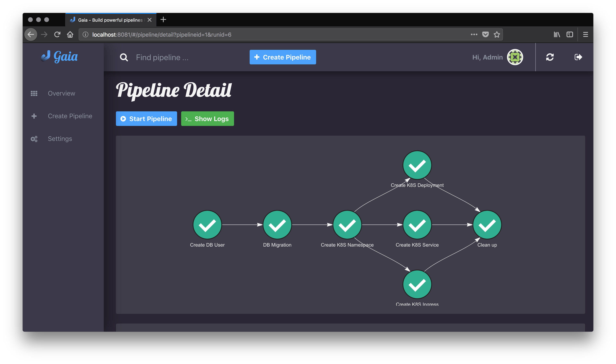Select the Create K8S Deployment job node
This screenshot has height=364, width=616.
[x=417, y=165]
